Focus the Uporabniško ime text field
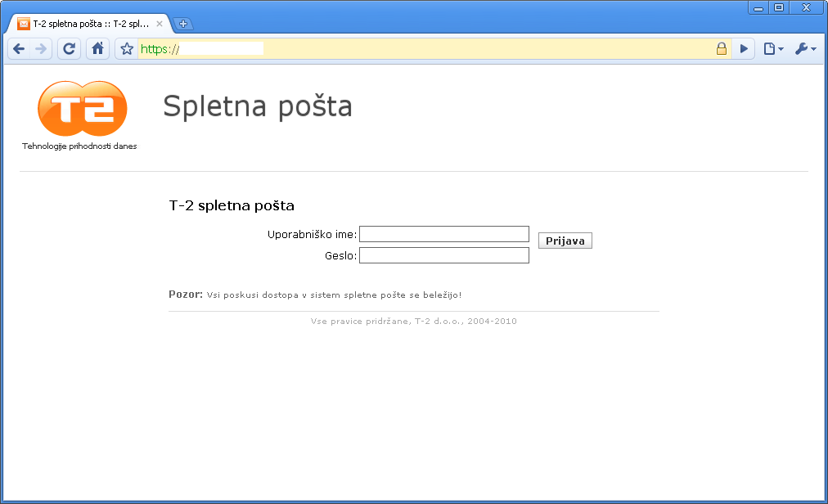Viewport: 828px width, 504px height. [x=444, y=235]
